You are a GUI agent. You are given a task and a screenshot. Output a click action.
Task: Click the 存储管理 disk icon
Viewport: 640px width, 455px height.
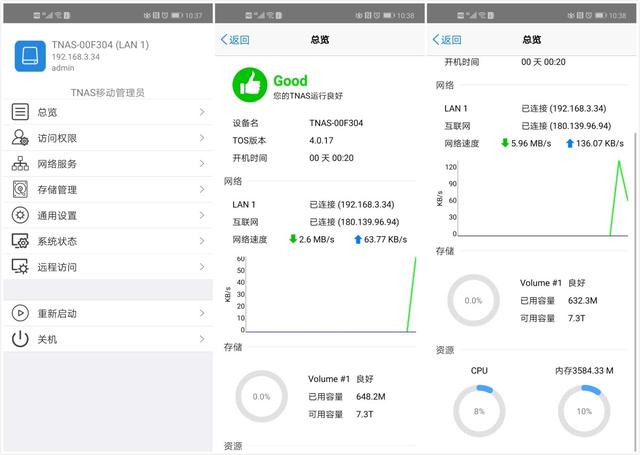(x=20, y=190)
